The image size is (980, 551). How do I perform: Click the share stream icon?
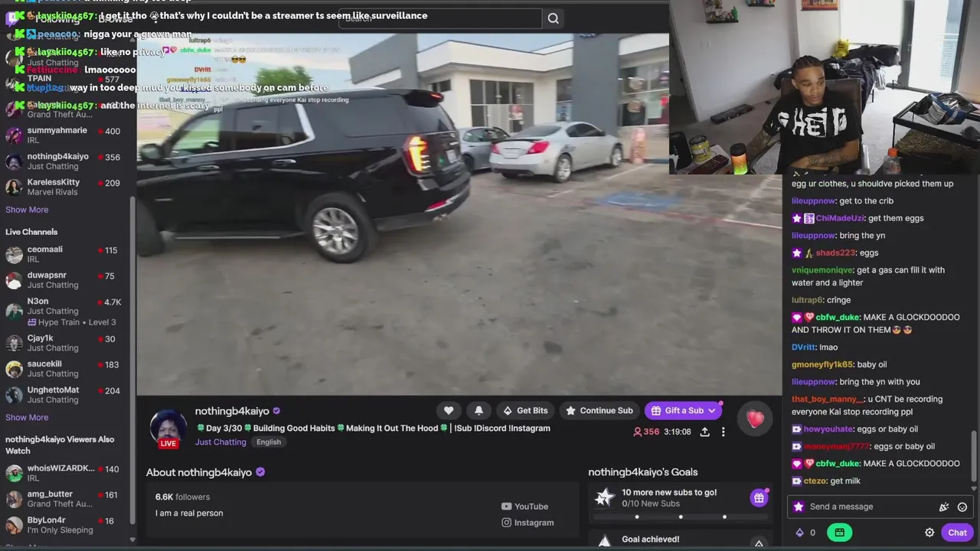(x=704, y=432)
